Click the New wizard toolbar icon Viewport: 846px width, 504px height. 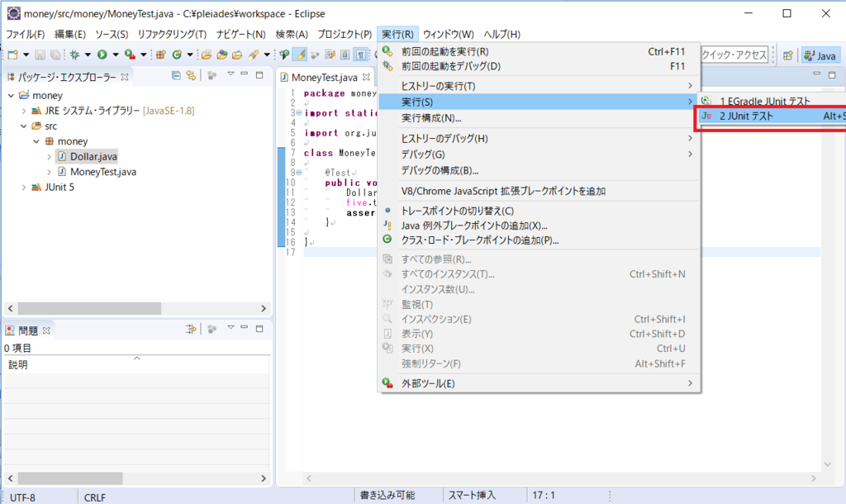click(x=13, y=55)
